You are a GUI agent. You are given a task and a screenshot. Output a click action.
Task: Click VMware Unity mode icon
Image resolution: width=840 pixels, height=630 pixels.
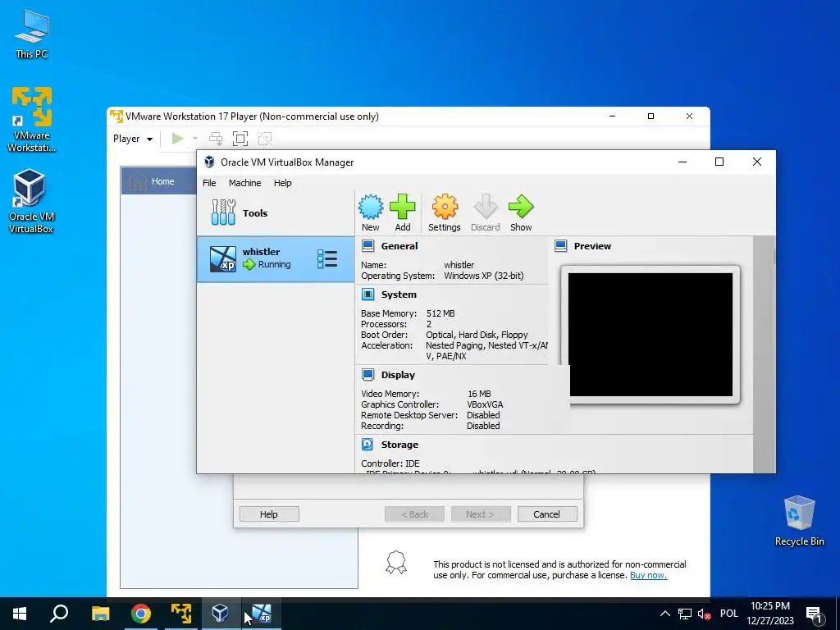[x=265, y=139]
